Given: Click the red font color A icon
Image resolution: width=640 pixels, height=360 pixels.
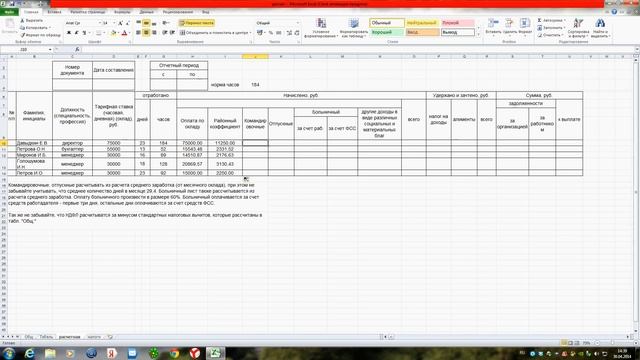Looking at the screenshot, I should (124, 33).
